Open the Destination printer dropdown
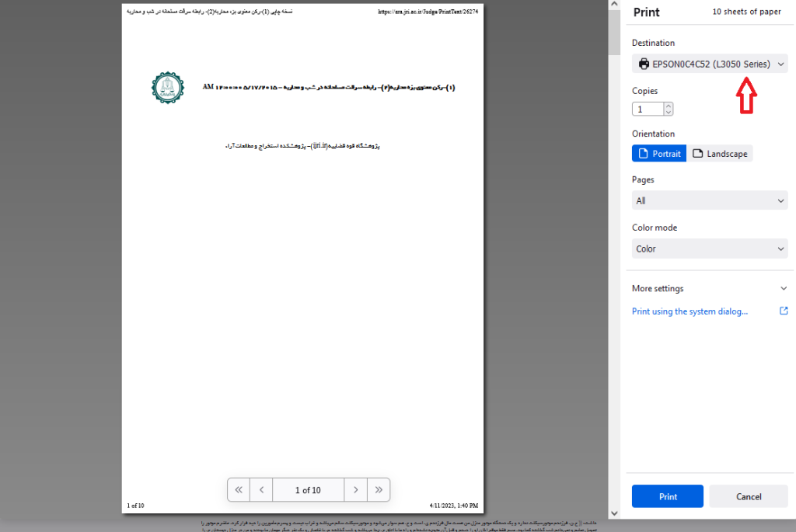Viewport: 796px width, 532px height. 710,64
